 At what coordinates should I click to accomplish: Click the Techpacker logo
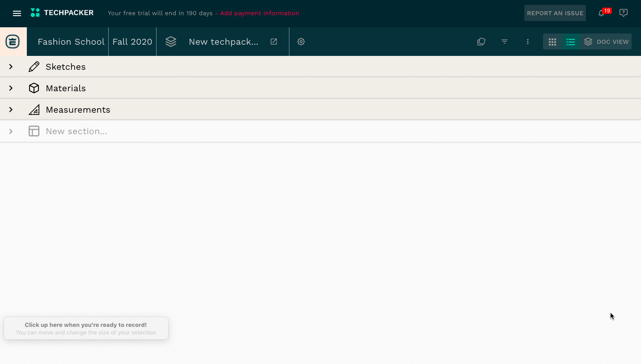click(x=62, y=13)
